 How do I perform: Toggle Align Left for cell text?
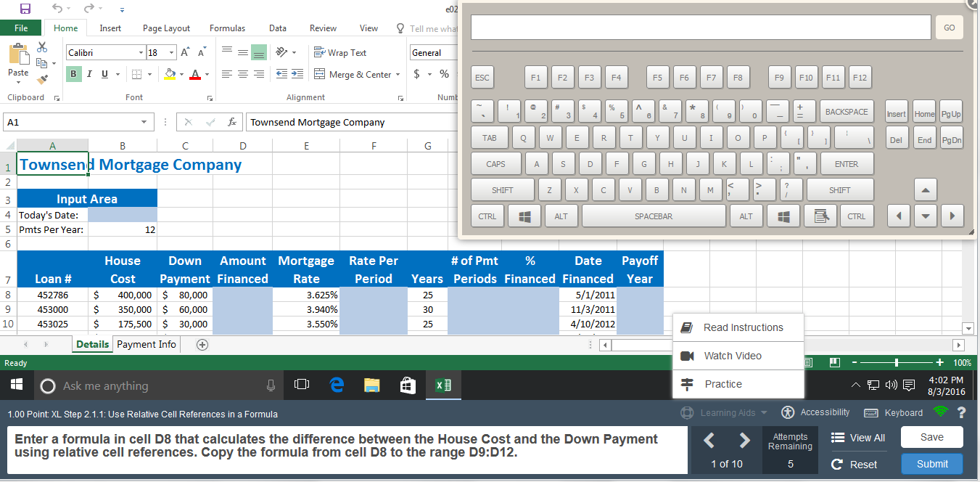point(227,74)
